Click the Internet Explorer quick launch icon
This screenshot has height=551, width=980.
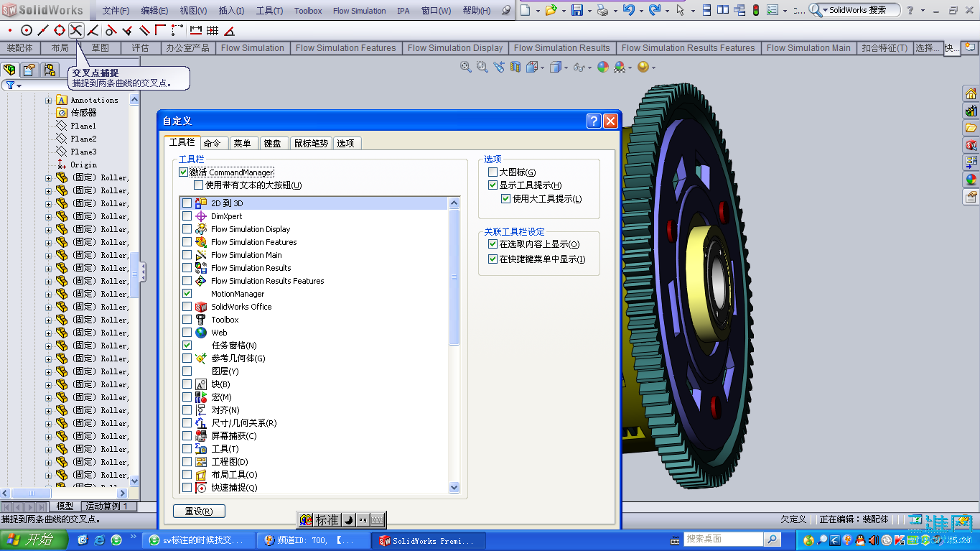pos(99,540)
